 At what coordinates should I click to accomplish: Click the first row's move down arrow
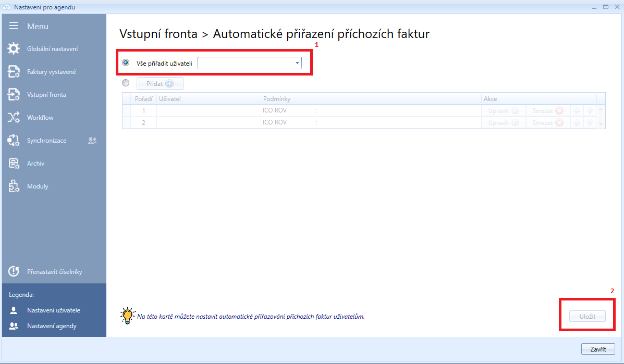coord(590,110)
